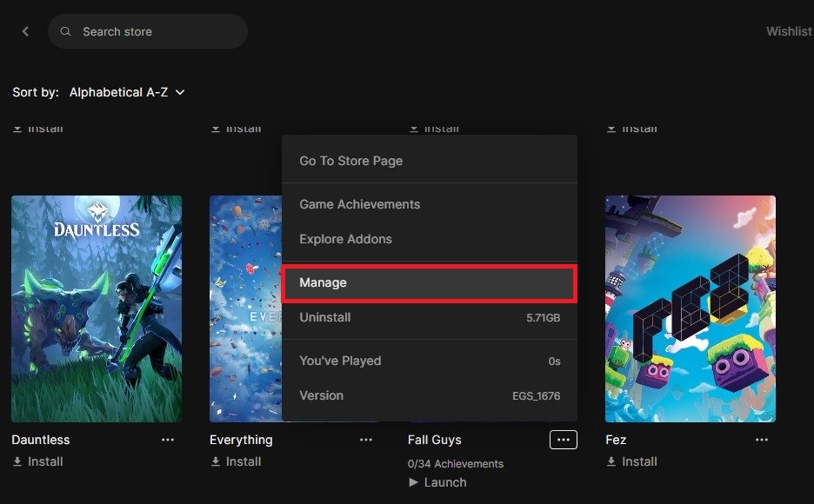Type in the Search store field

click(157, 31)
